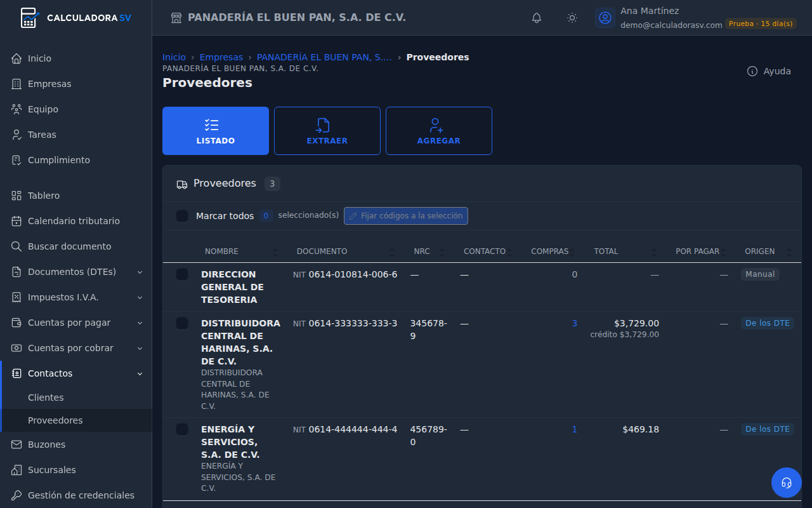812x508 pixels.
Task: Click the store icon beside company name
Action: (176, 18)
